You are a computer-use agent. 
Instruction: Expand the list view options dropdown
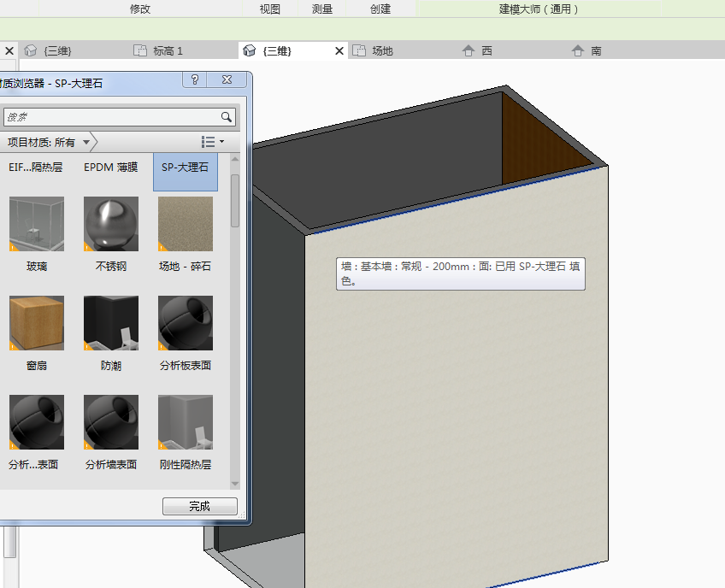click(x=212, y=142)
